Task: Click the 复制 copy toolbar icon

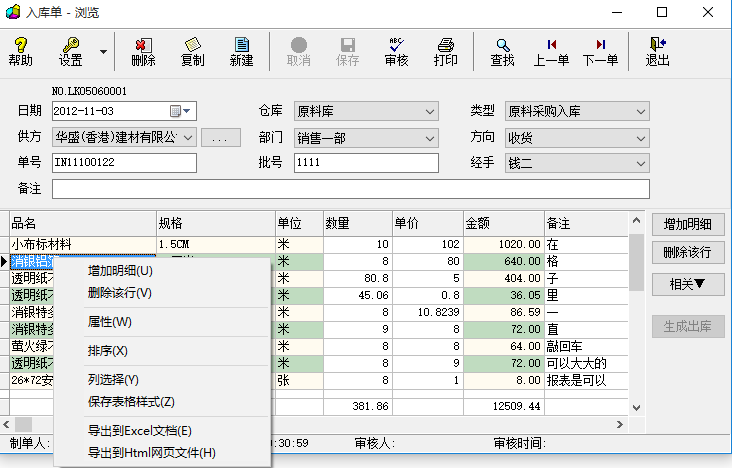Action: click(x=193, y=51)
